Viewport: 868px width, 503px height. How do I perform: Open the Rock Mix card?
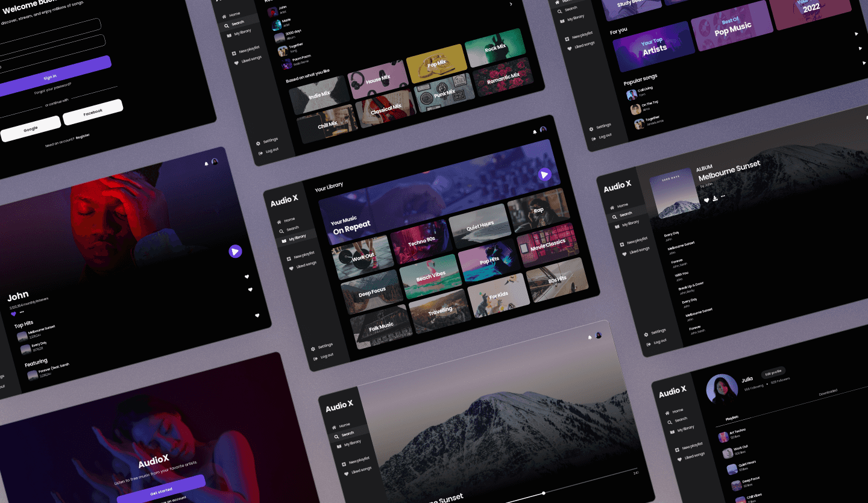[495, 48]
